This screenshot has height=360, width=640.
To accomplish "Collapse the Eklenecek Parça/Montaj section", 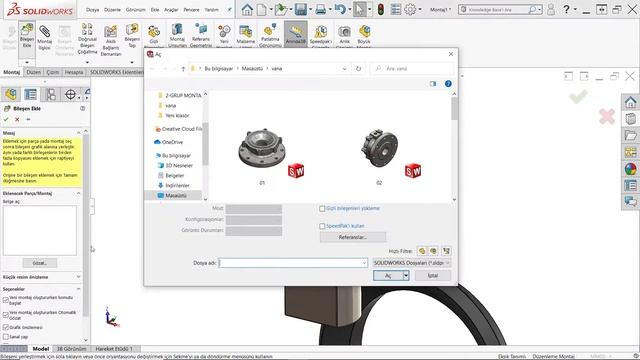I will click(78, 193).
